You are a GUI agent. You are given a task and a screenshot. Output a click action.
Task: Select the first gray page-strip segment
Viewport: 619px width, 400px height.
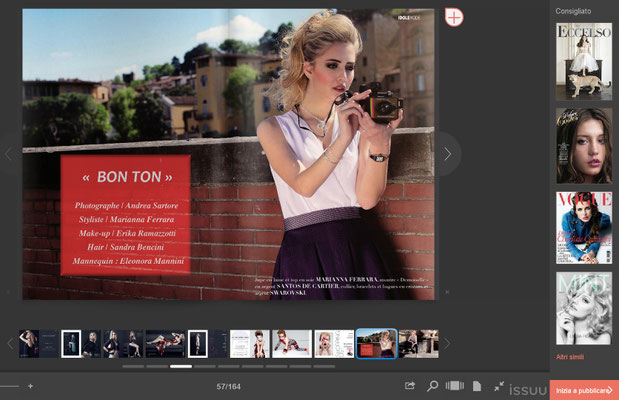(x=133, y=366)
